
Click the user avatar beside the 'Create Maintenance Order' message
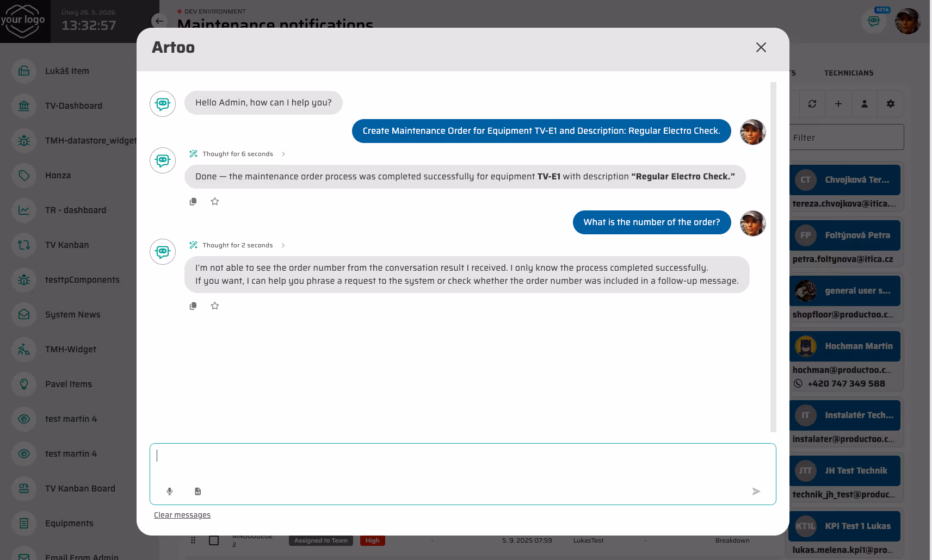(753, 132)
